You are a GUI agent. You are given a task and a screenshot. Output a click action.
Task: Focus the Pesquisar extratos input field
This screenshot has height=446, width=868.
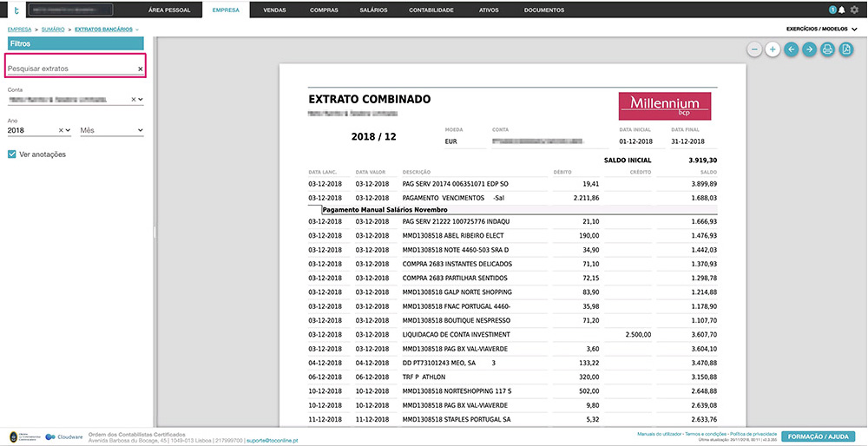pos(69,69)
